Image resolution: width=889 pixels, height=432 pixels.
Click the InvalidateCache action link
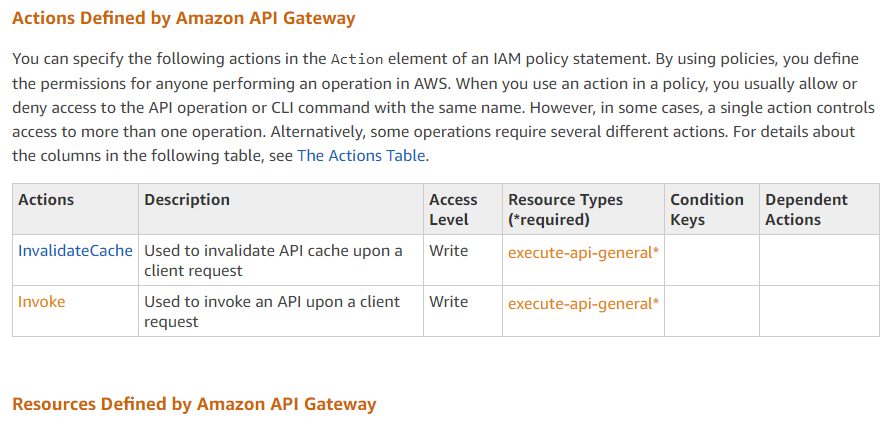point(75,251)
